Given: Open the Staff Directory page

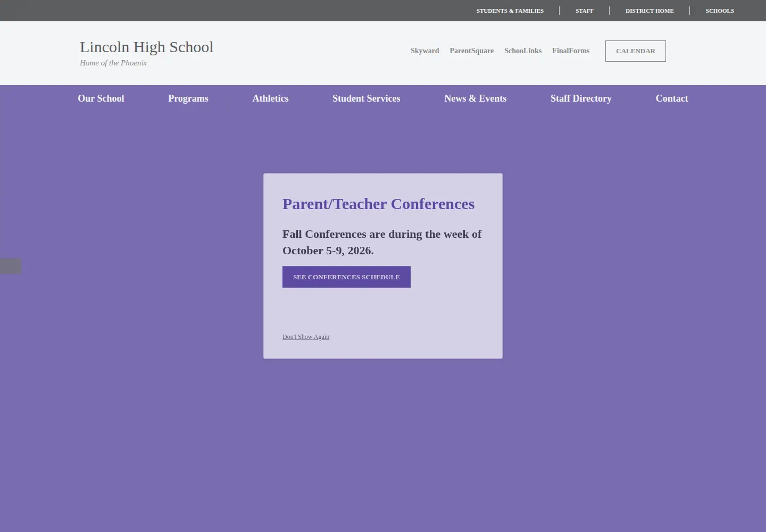Looking at the screenshot, I should [581, 98].
